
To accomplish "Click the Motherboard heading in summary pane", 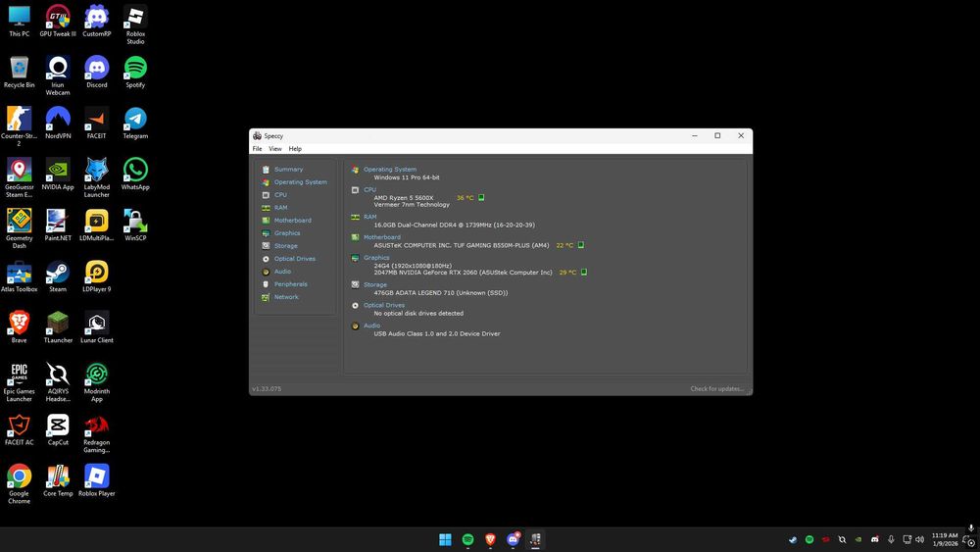I will [382, 237].
